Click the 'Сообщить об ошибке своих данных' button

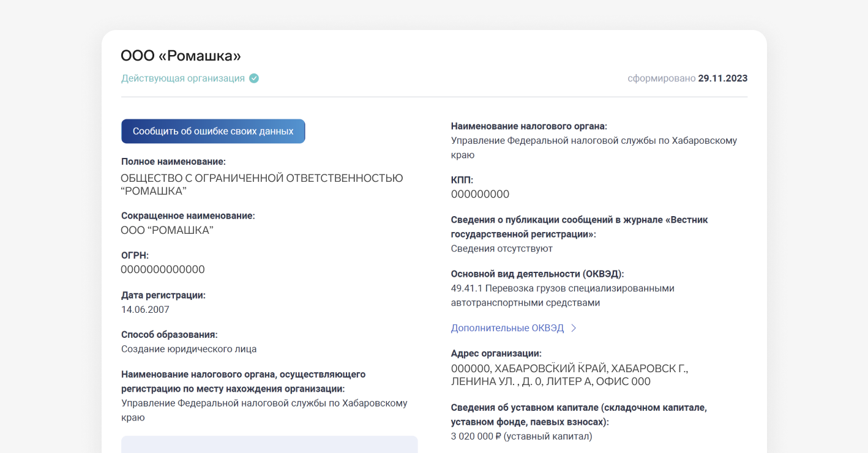pos(213,131)
